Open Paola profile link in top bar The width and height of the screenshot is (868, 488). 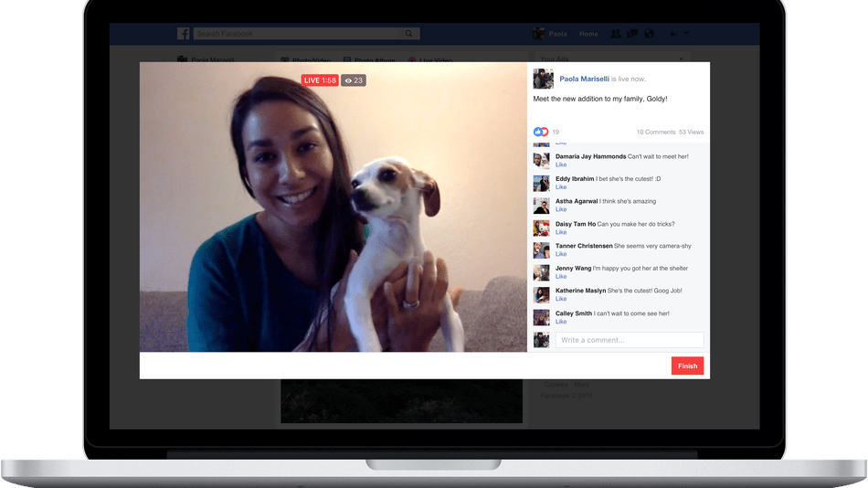point(557,34)
